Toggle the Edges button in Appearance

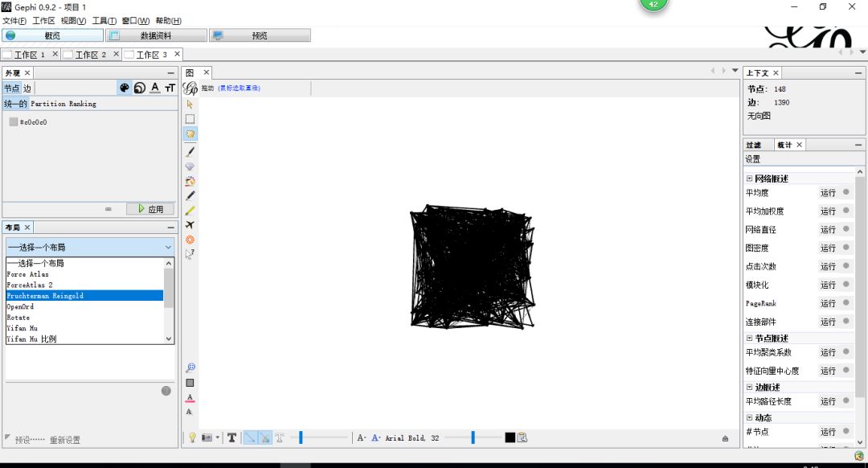(27, 88)
